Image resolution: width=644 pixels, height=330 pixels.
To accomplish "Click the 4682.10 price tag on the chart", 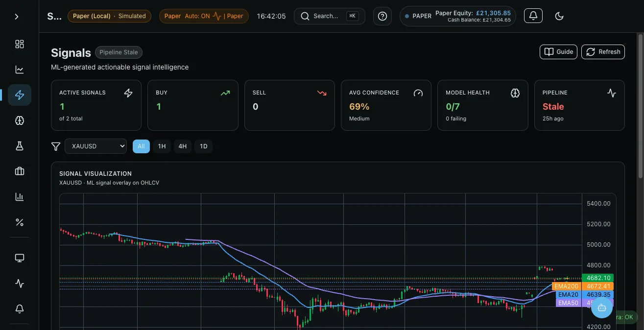I will point(597,278).
